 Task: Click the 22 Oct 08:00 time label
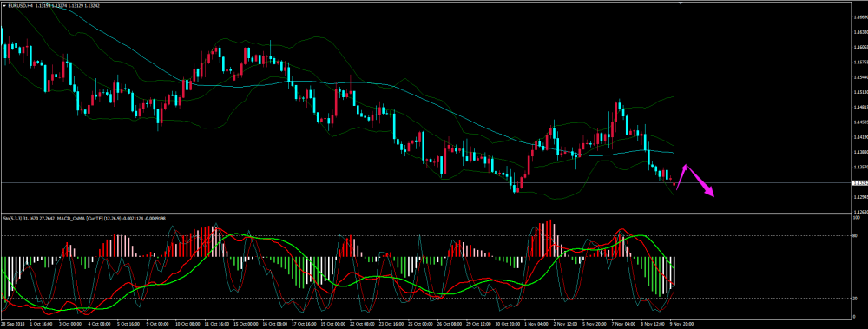(362, 324)
